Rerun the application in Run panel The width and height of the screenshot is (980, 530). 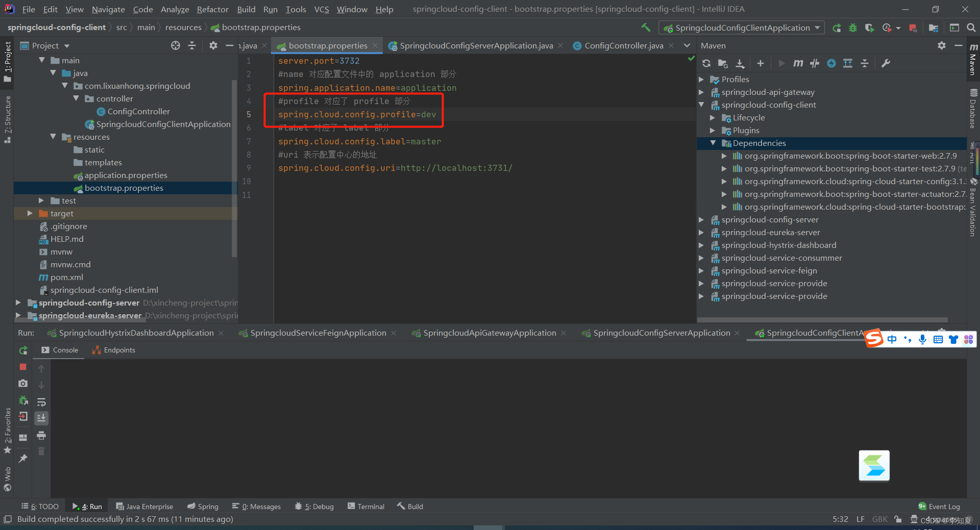pos(23,350)
